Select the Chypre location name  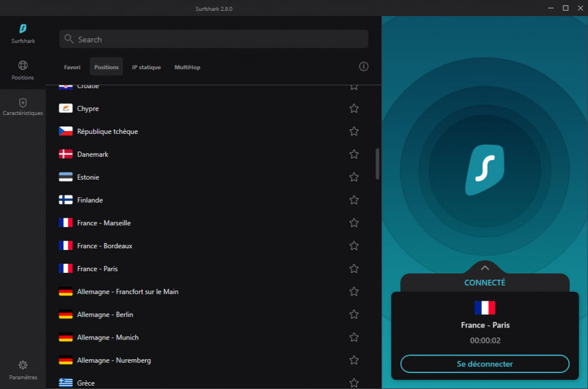tap(88, 109)
